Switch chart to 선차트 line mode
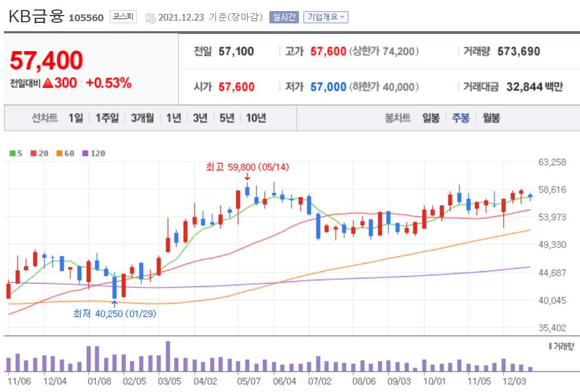 pyautogui.click(x=44, y=117)
